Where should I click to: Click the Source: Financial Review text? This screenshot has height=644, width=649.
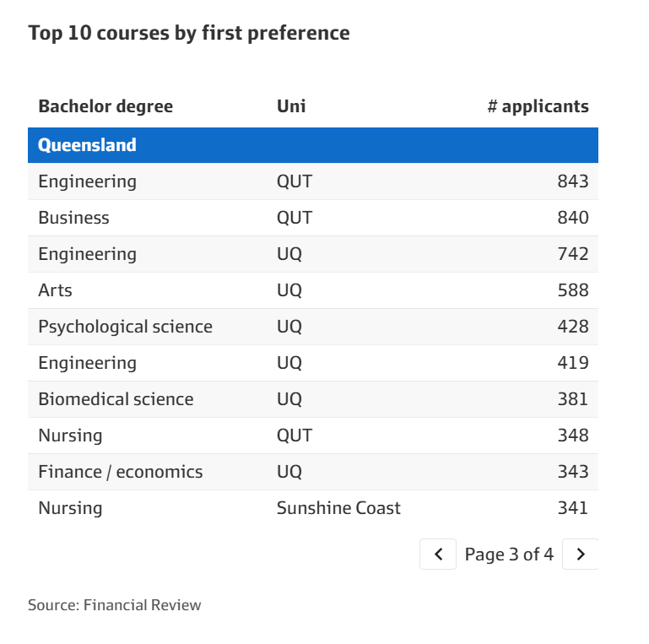tap(115, 604)
